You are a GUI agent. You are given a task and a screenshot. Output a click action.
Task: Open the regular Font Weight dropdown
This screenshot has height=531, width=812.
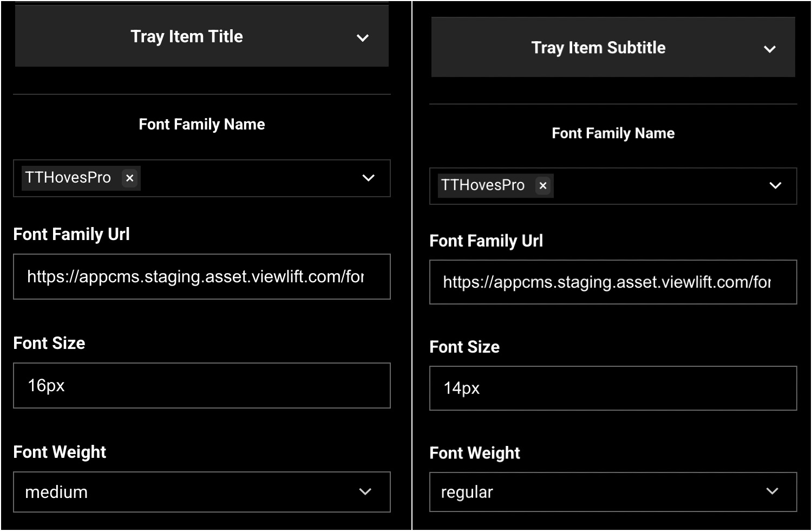613,492
